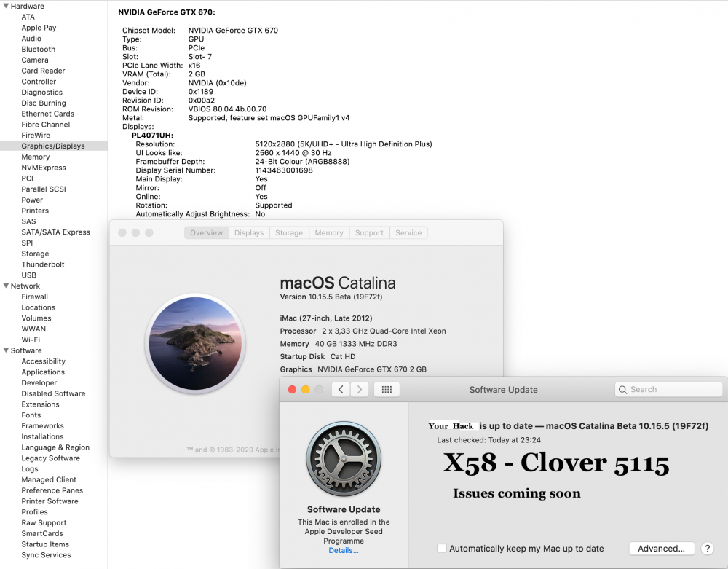The width and height of the screenshot is (728, 569).
Task: Collapse the Network section
Action: coord(6,286)
